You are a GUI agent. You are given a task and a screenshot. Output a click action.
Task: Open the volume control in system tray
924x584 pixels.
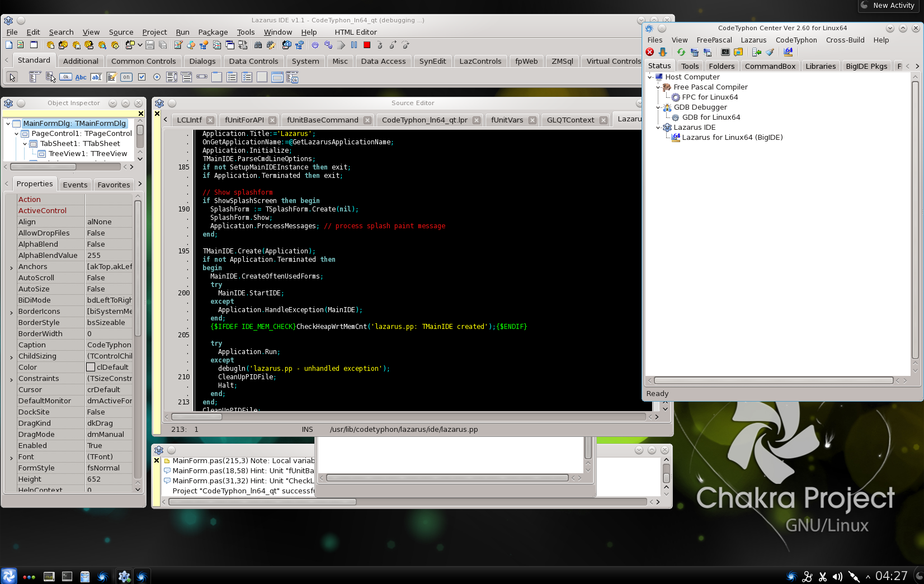837,577
